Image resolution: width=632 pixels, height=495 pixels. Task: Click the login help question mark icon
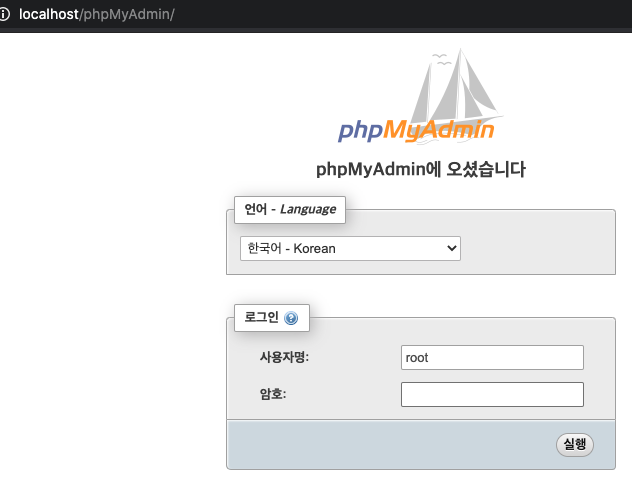tap(291, 318)
